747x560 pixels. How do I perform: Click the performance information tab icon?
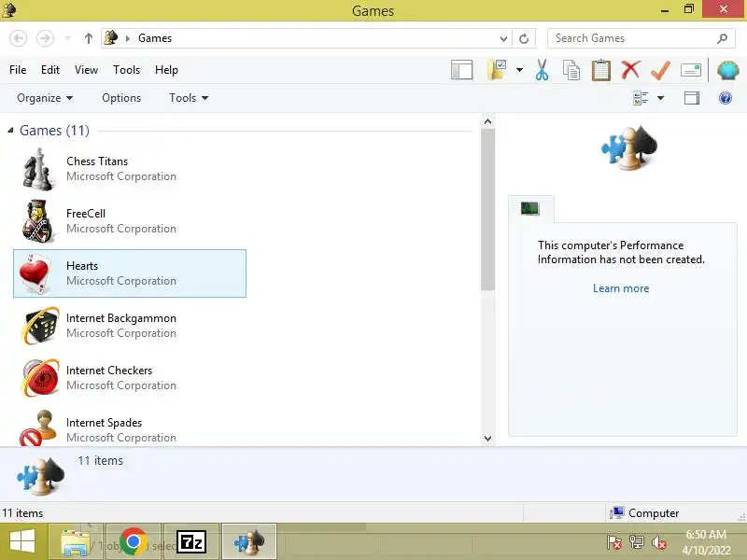click(x=529, y=208)
